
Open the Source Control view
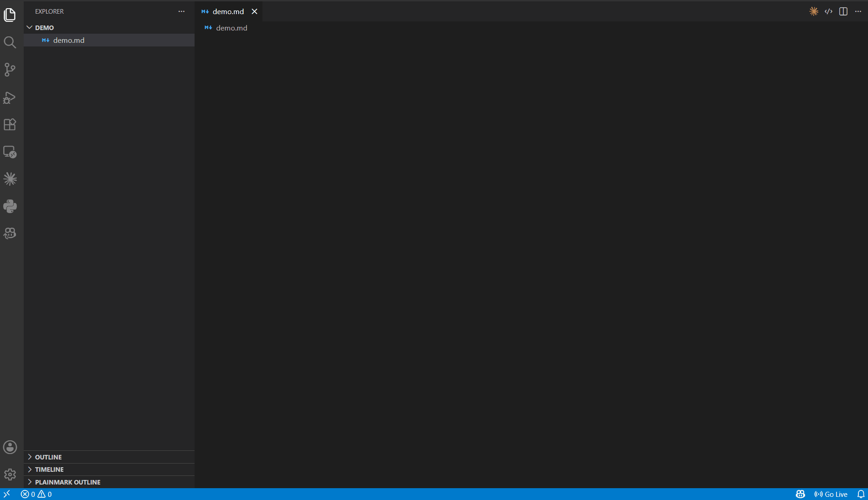tap(10, 70)
